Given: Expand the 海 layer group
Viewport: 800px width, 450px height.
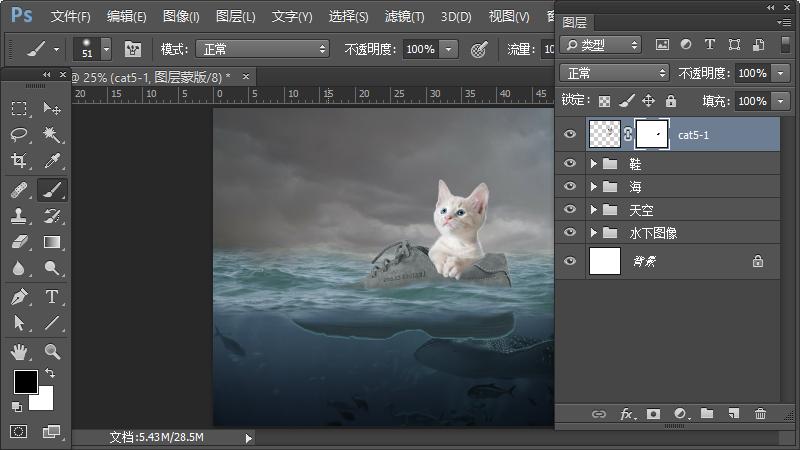Looking at the screenshot, I should [x=593, y=186].
